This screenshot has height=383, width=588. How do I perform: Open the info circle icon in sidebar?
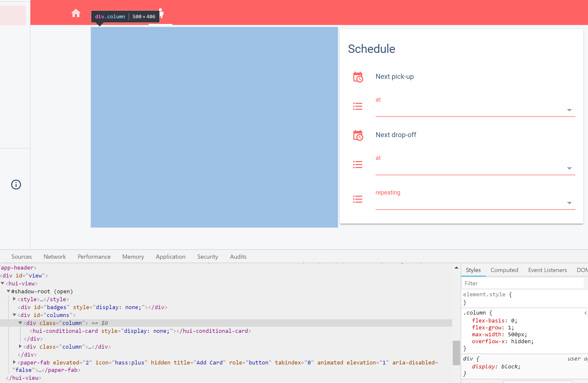pyautogui.click(x=16, y=185)
